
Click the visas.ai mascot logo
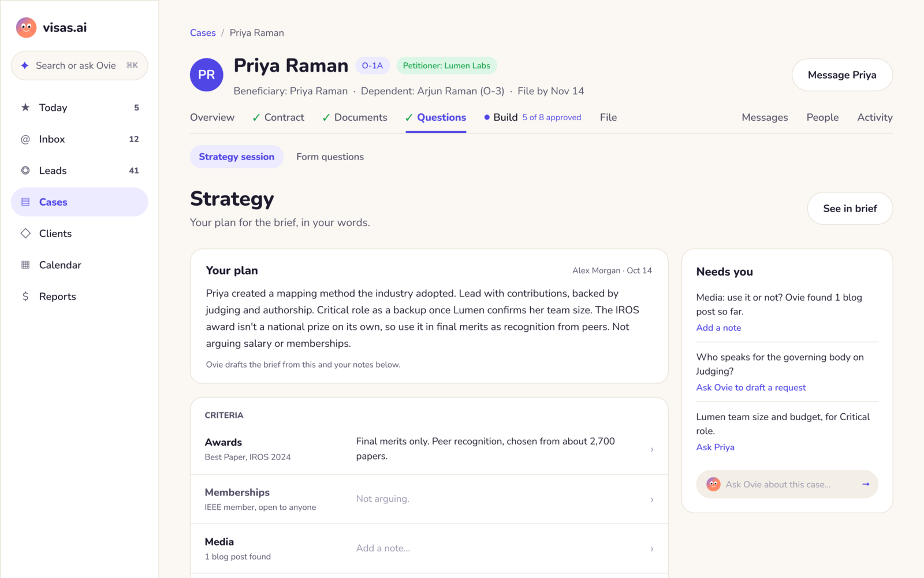tap(26, 27)
